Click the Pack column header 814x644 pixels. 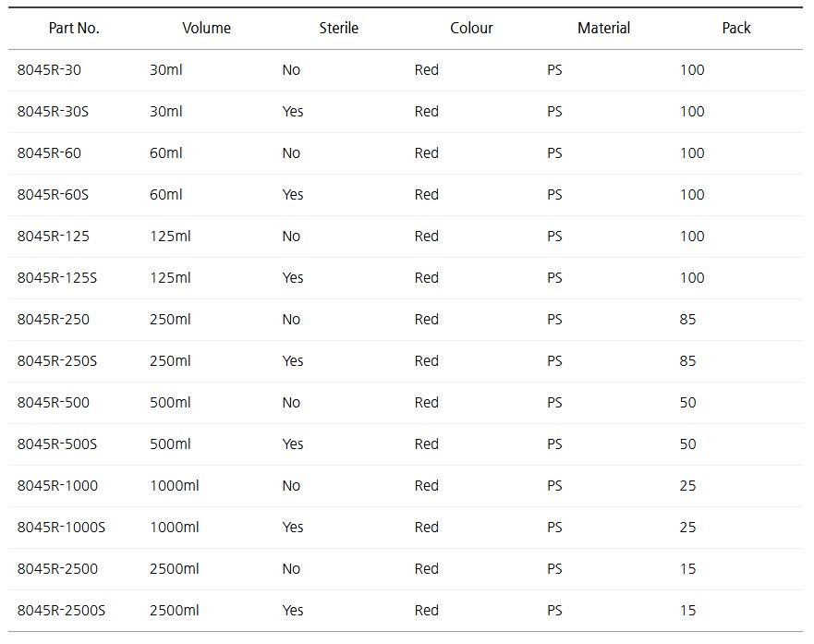pos(735,28)
